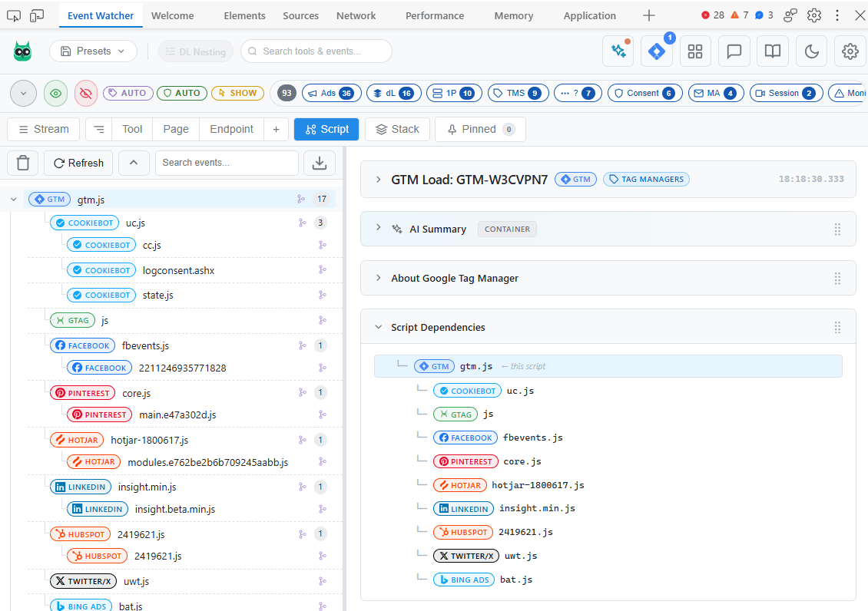Click the DL Nesting button
Screen dimensions: 868x611
coord(196,51)
